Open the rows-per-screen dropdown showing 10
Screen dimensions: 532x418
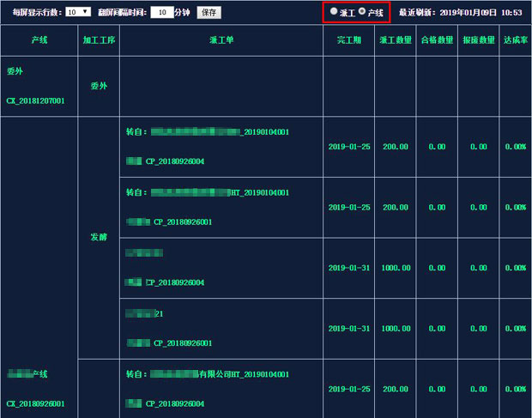(x=78, y=12)
